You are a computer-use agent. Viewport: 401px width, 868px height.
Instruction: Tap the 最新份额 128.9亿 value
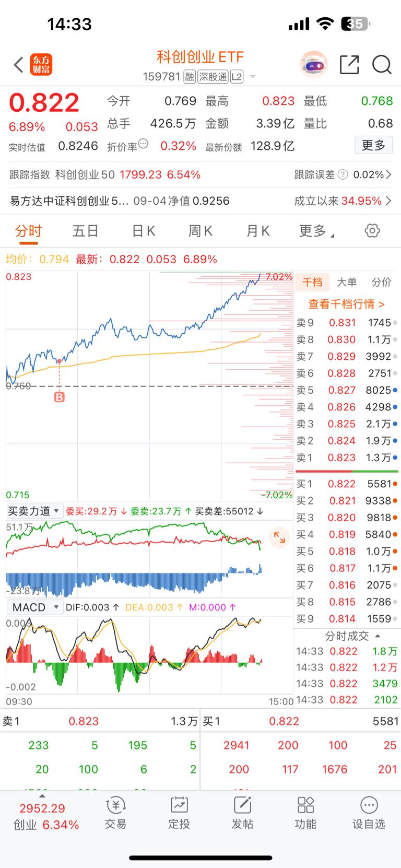pyautogui.click(x=273, y=146)
